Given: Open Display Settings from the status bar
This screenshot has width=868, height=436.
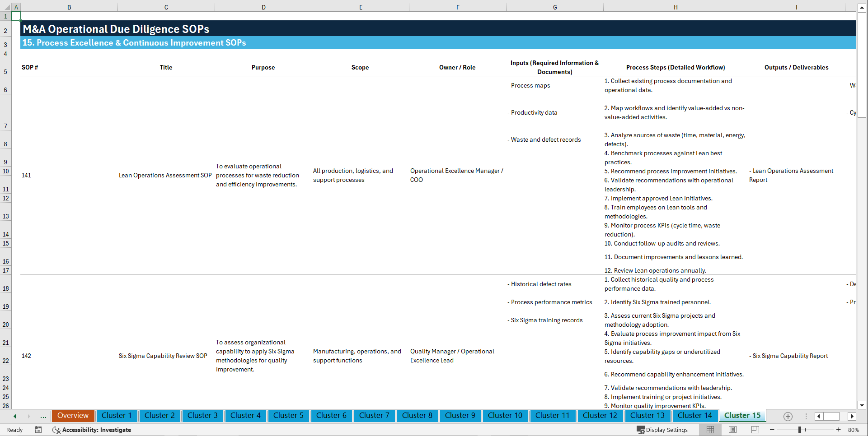Looking at the screenshot, I should tap(663, 430).
